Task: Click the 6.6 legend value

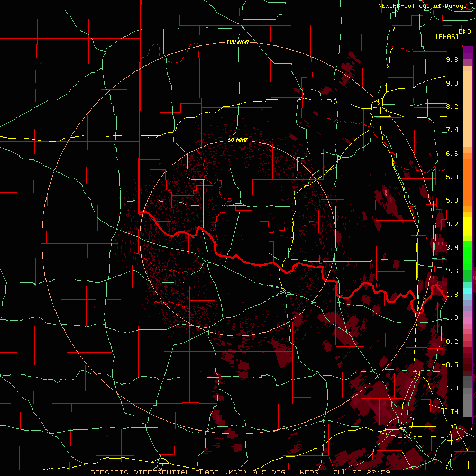Action: click(452, 153)
